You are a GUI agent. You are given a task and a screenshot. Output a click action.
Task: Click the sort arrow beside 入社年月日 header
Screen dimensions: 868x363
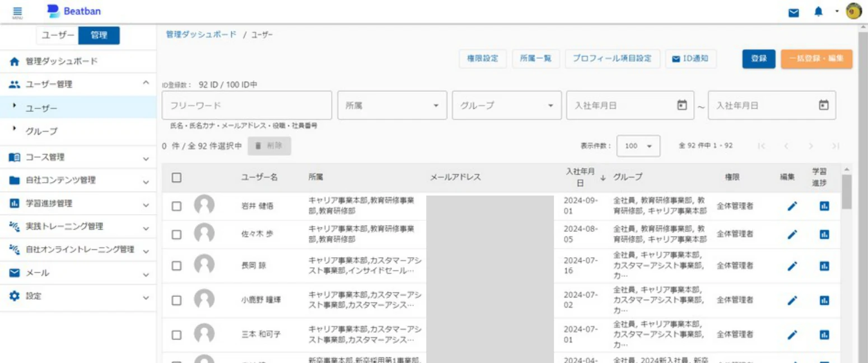(x=603, y=178)
